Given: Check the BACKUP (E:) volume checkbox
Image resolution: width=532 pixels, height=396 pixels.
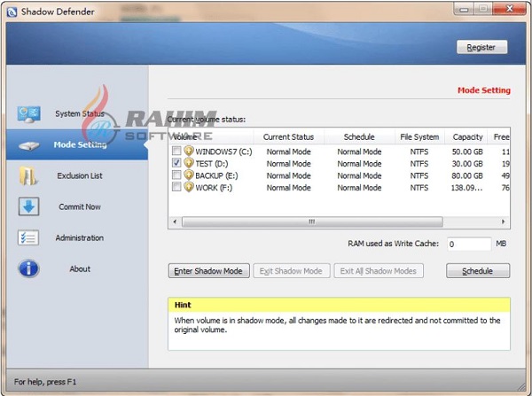Looking at the screenshot, I should coord(176,175).
